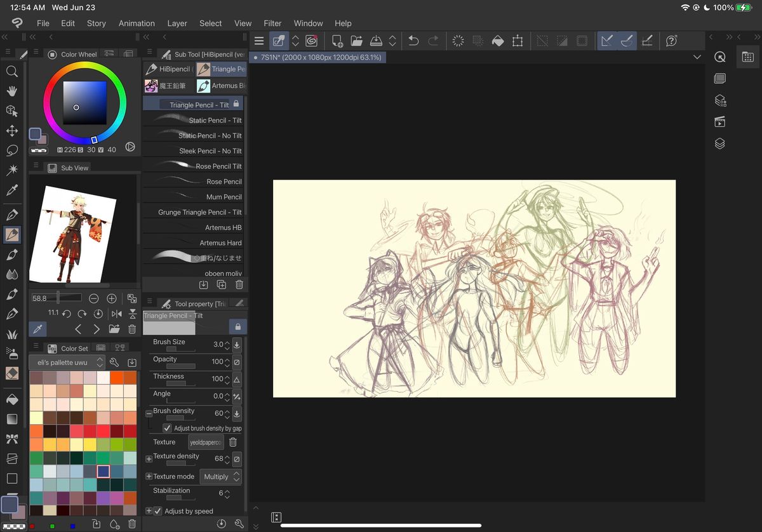
Task: Flip Sub View image horizontally
Action: (116, 314)
